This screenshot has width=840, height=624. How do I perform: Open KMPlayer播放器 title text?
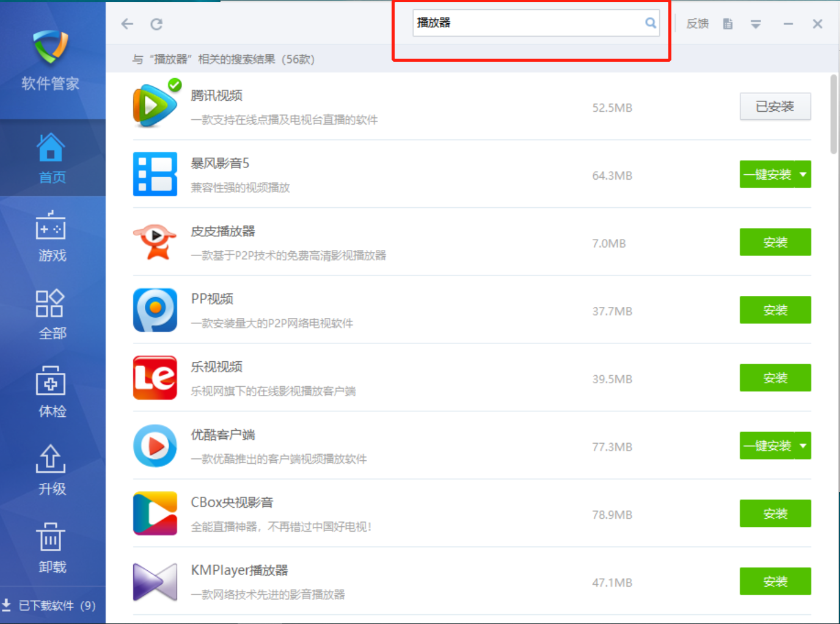pos(239,570)
